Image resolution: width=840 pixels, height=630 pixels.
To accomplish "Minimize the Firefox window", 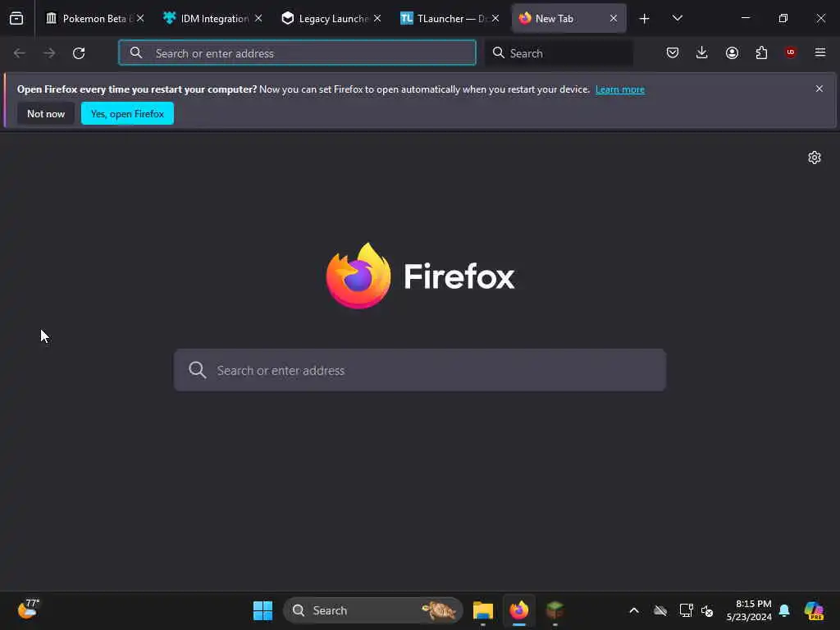I will click(x=745, y=18).
